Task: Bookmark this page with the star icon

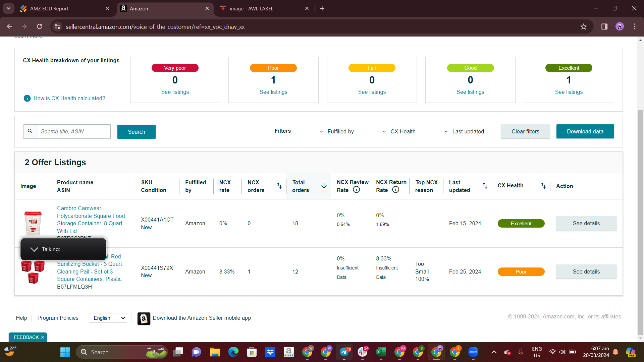Action: pyautogui.click(x=584, y=26)
